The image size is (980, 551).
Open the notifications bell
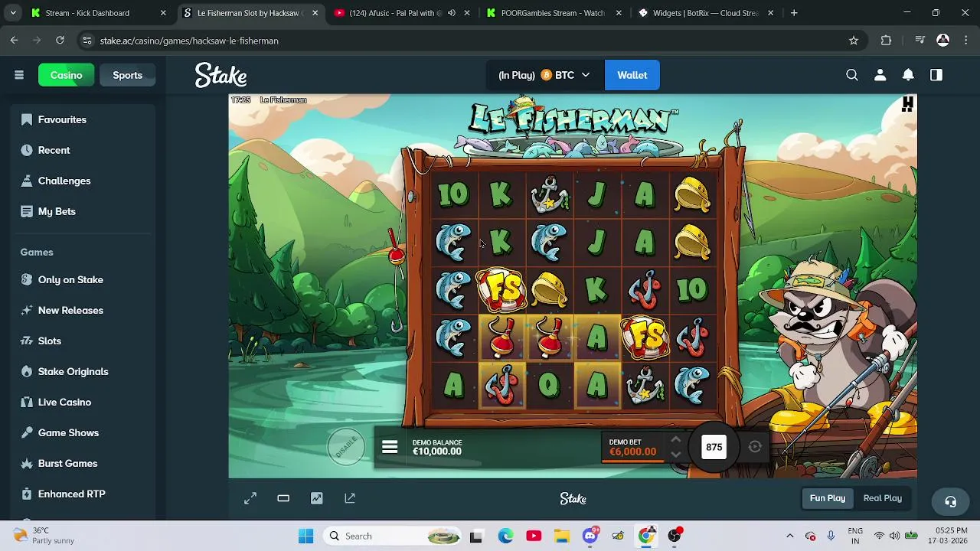pos(908,75)
